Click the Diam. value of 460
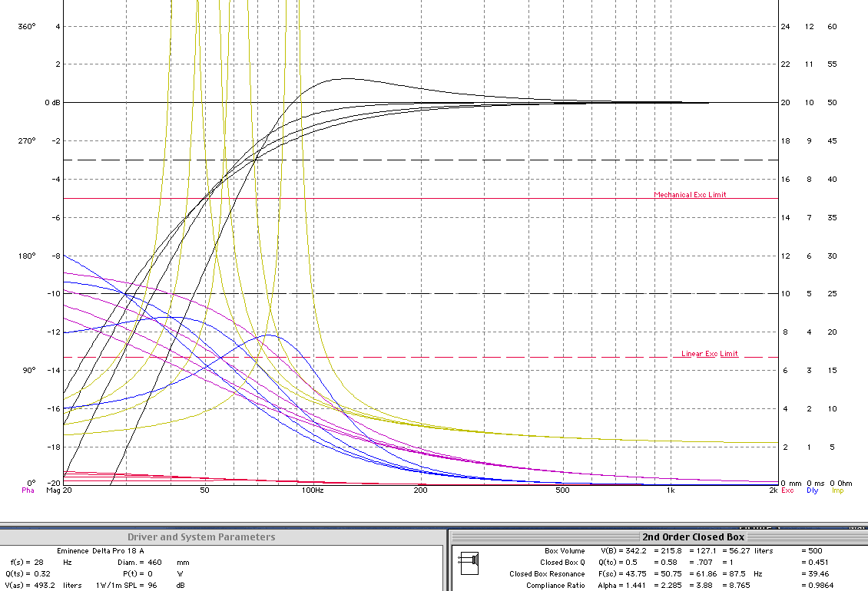Screen dimensions: 868x591 point(154,563)
